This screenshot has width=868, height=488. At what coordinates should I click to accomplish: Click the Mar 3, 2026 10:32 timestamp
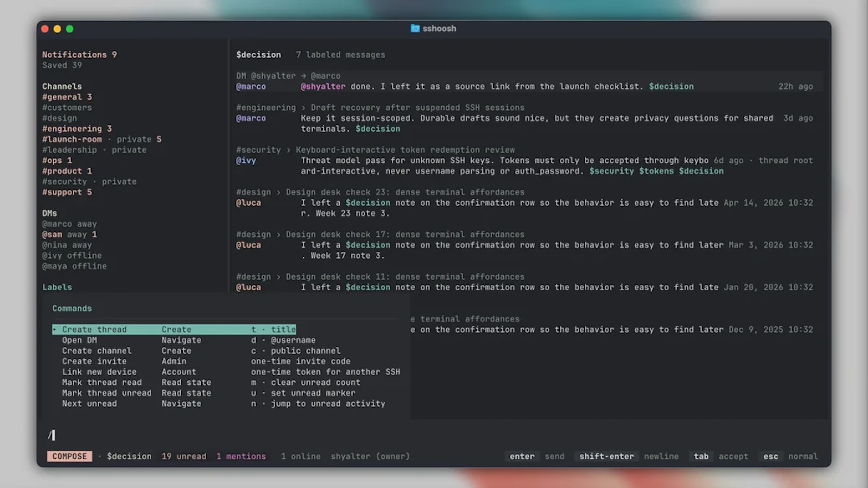(770, 245)
